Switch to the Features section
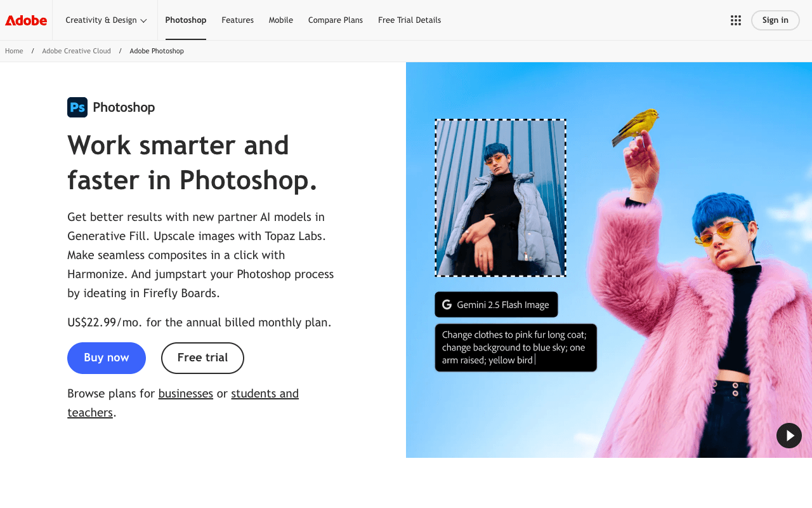812x508 pixels. click(237, 20)
